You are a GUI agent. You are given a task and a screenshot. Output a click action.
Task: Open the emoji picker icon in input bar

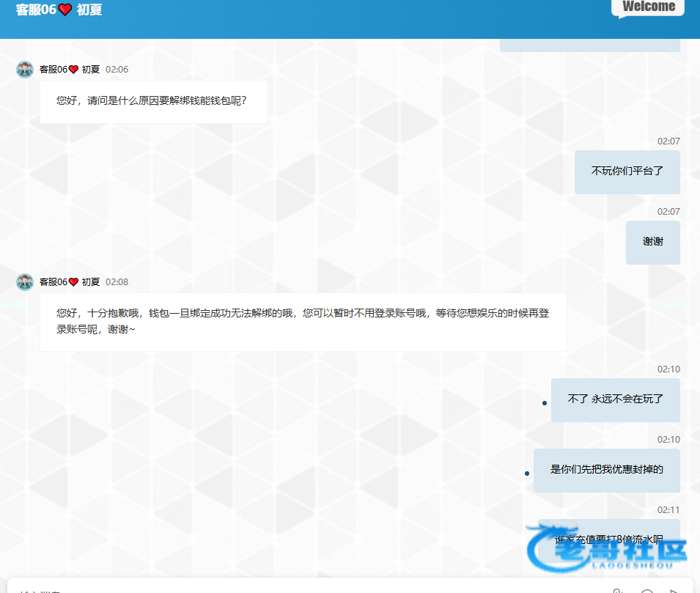[x=646, y=590]
